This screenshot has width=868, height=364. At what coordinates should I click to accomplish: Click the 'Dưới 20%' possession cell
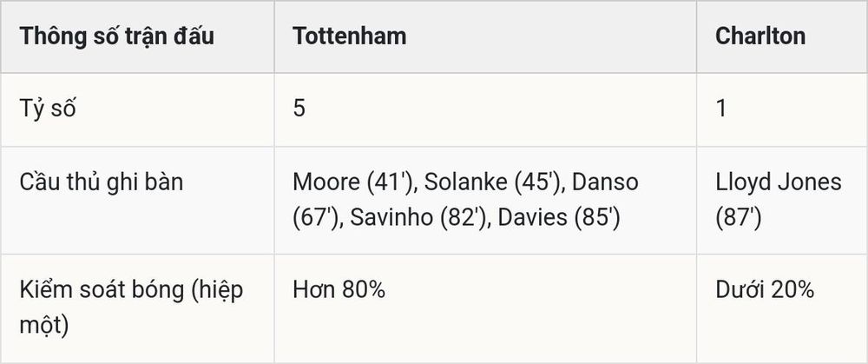click(x=765, y=290)
